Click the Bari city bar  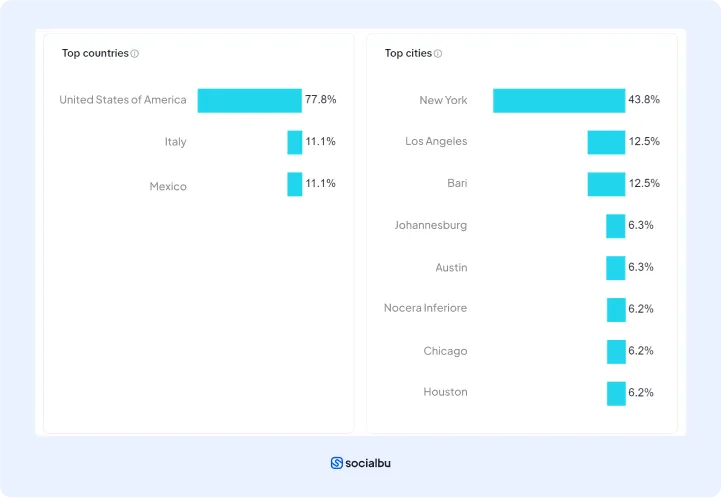pyautogui.click(x=606, y=184)
